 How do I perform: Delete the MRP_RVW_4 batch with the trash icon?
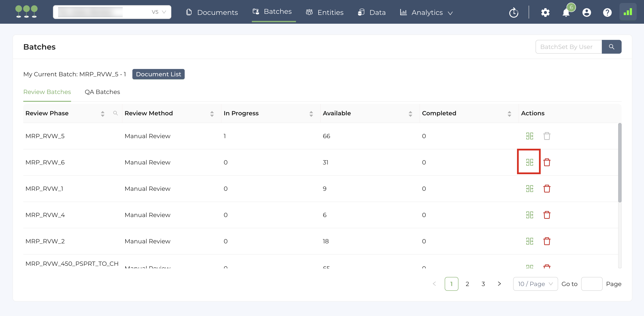pyautogui.click(x=547, y=215)
